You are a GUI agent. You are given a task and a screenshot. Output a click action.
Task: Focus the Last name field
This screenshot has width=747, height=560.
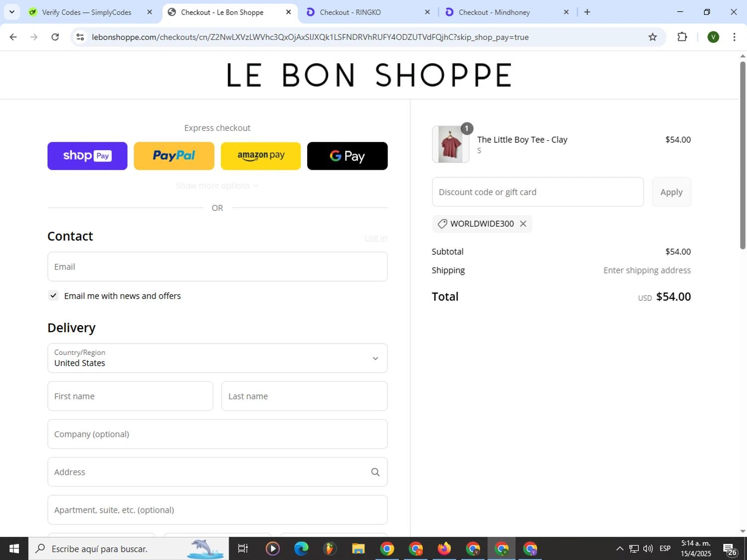pyautogui.click(x=304, y=396)
